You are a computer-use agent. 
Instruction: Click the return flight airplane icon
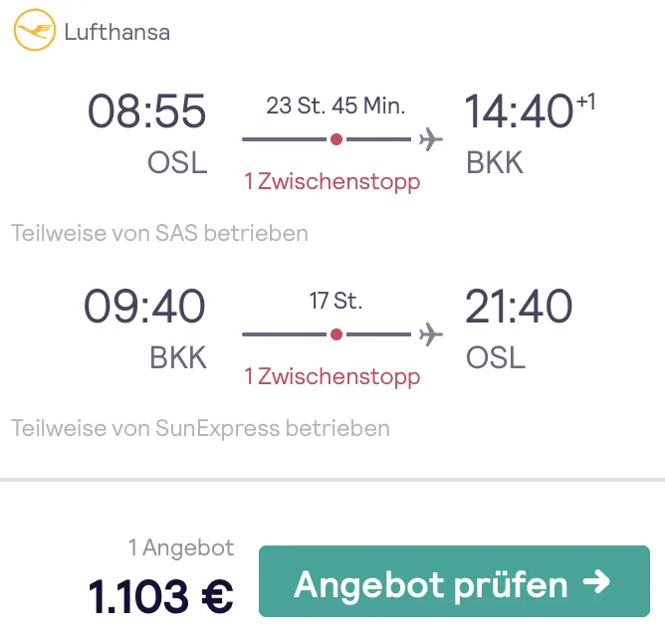tap(430, 334)
